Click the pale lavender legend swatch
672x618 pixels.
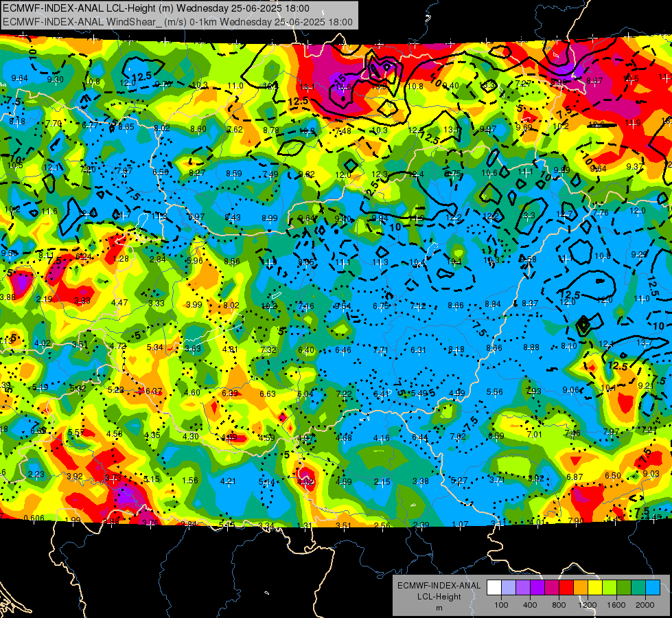(x=509, y=588)
